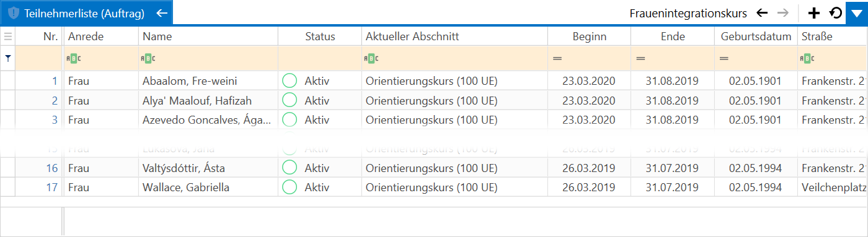Click status circle for Abaalom, Fre-weini

click(x=290, y=81)
